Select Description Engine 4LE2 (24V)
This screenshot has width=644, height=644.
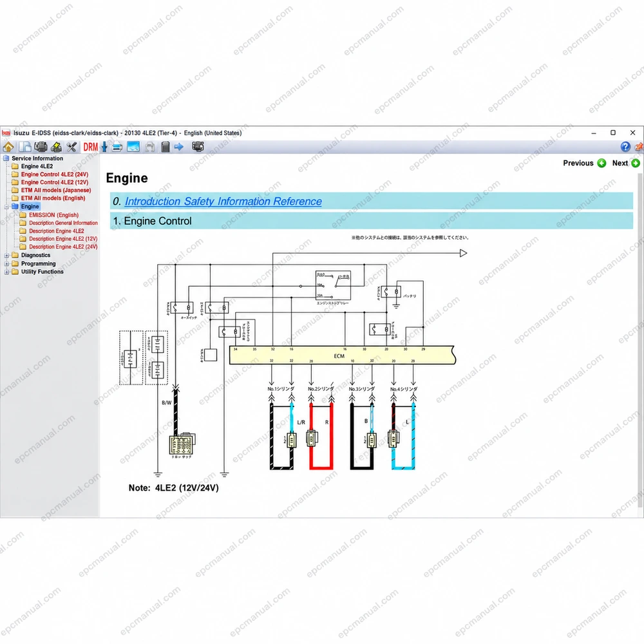coord(63,247)
